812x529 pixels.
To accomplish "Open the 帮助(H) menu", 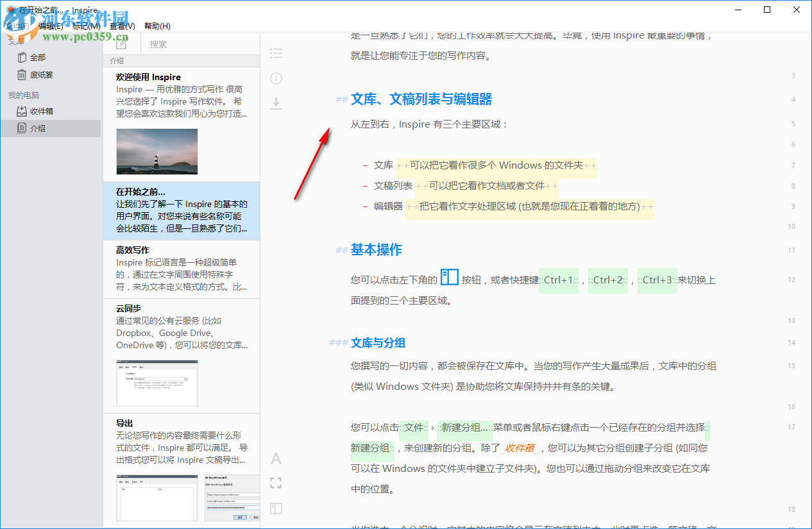I will pyautogui.click(x=157, y=26).
